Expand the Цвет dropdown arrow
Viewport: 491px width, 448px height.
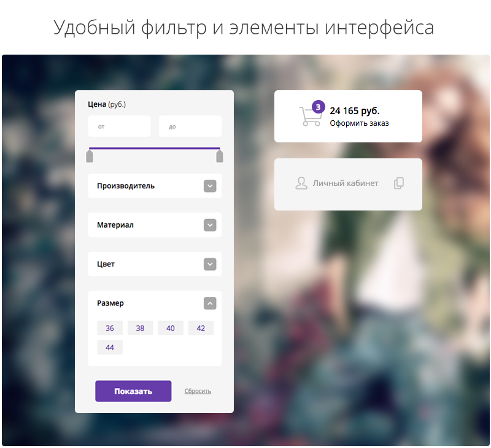(x=210, y=265)
